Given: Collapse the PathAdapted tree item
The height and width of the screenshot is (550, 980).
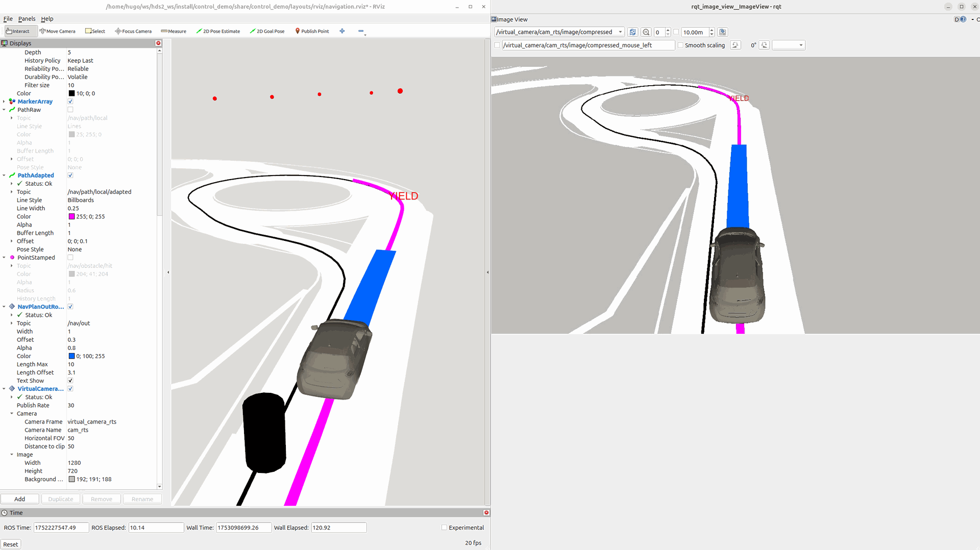Looking at the screenshot, I should [x=4, y=176].
